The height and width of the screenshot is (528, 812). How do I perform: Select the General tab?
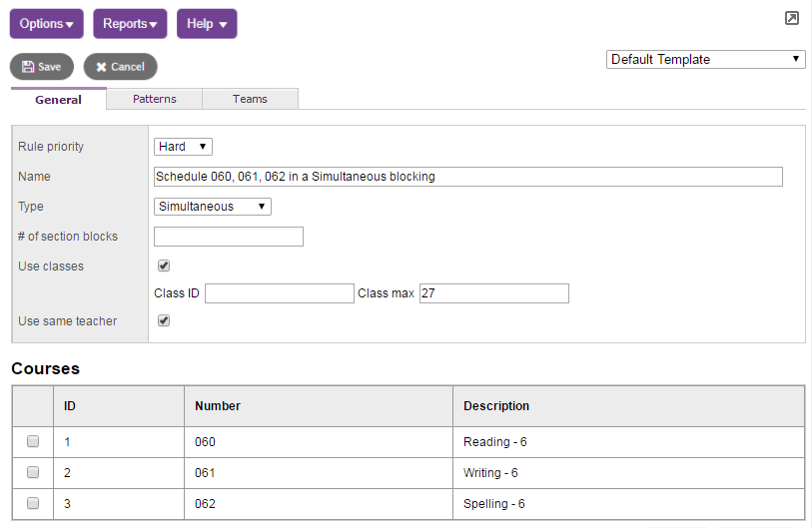(58, 99)
